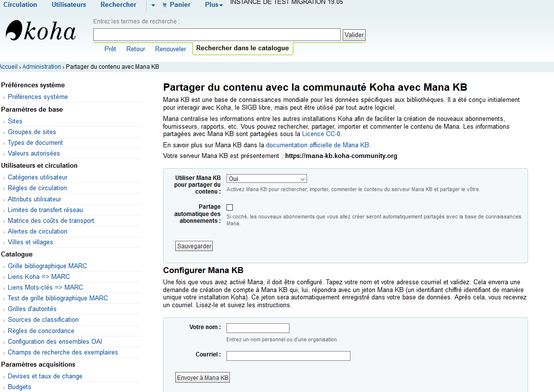The image size is (554, 392).
Task: Click the Paramètres de base sidebar heading
Action: pos(32,109)
